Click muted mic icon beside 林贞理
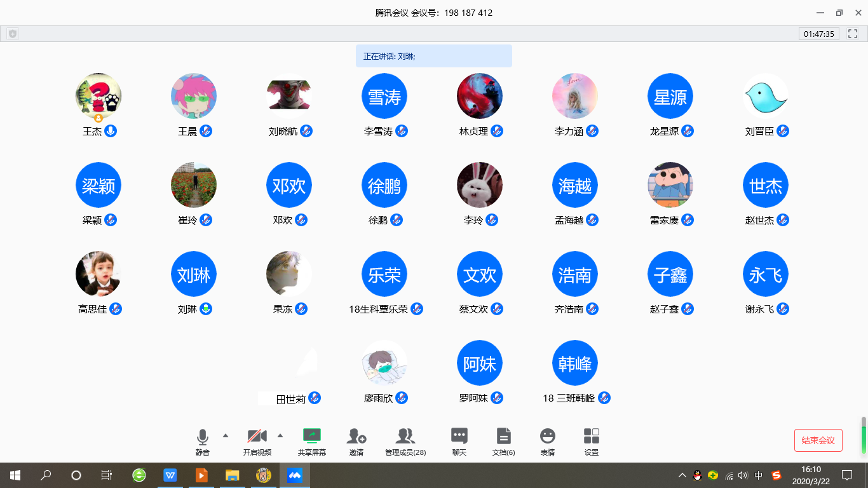868x488 pixels. coord(497,131)
